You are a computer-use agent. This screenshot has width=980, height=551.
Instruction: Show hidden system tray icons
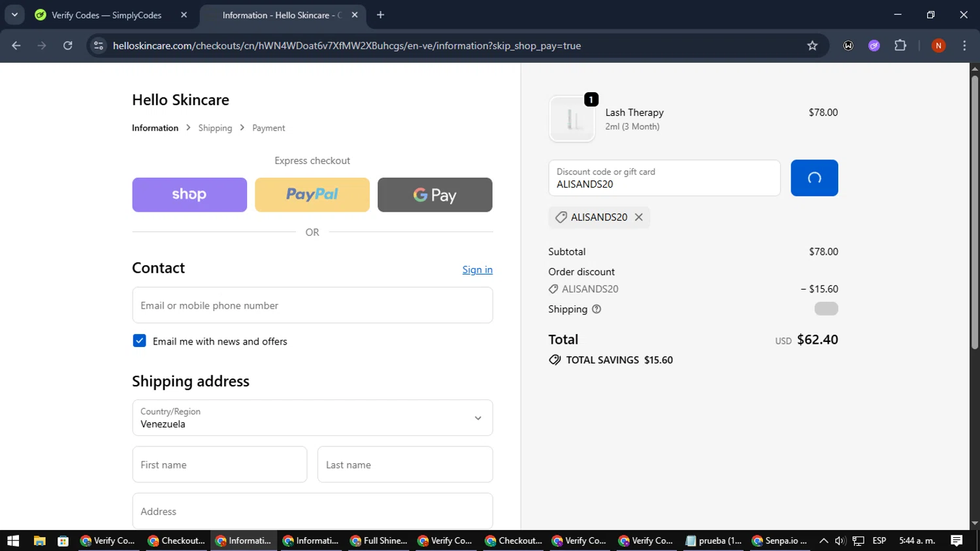[x=823, y=541]
